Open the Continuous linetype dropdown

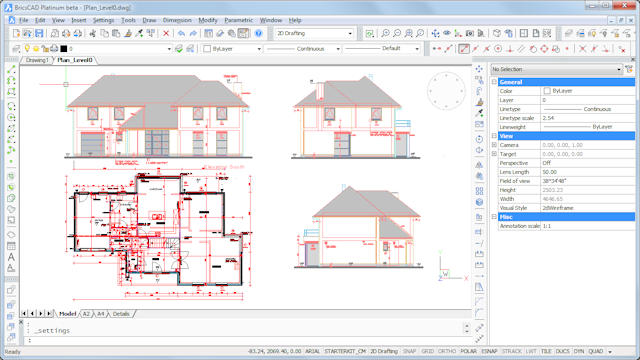tap(338, 49)
